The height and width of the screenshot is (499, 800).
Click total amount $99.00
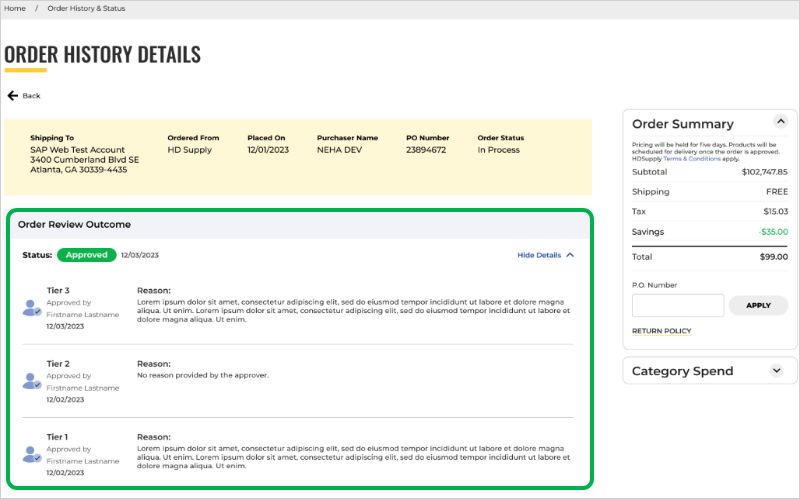click(773, 257)
